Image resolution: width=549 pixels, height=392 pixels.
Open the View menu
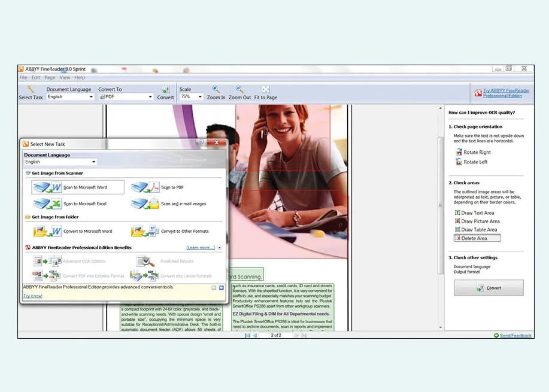65,77
